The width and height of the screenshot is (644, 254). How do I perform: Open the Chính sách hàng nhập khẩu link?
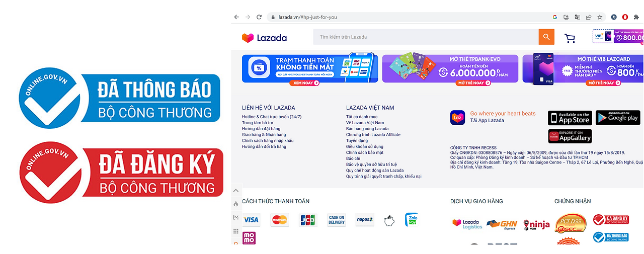click(x=268, y=140)
